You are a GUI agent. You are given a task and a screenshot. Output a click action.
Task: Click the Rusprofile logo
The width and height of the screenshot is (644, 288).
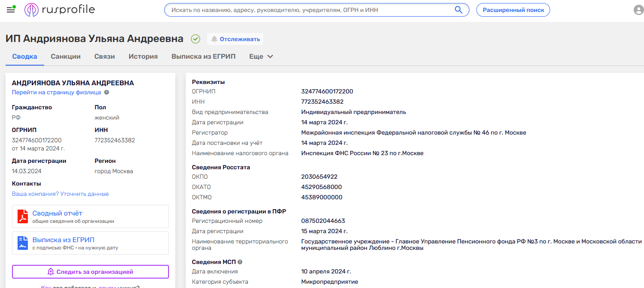[x=60, y=10]
